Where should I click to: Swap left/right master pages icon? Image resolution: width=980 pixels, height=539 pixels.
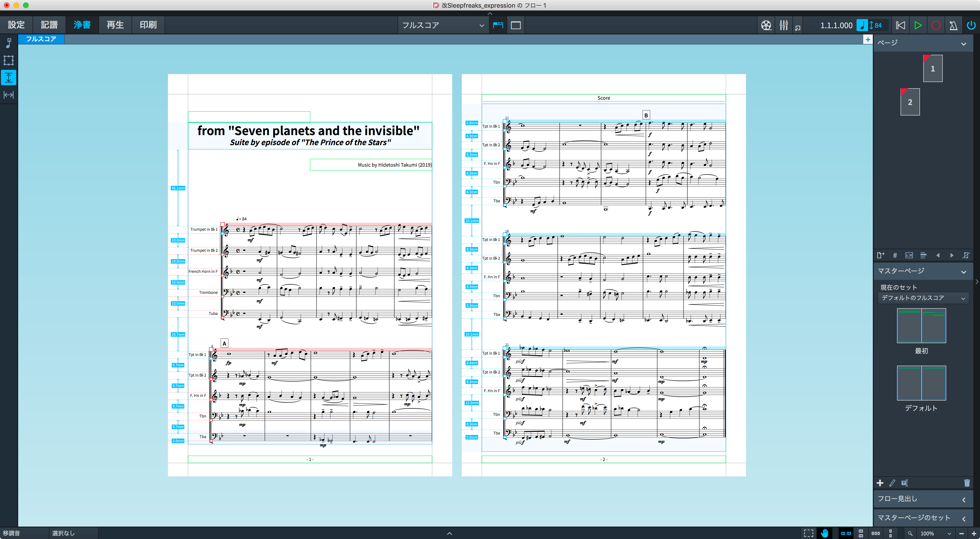[x=909, y=255]
